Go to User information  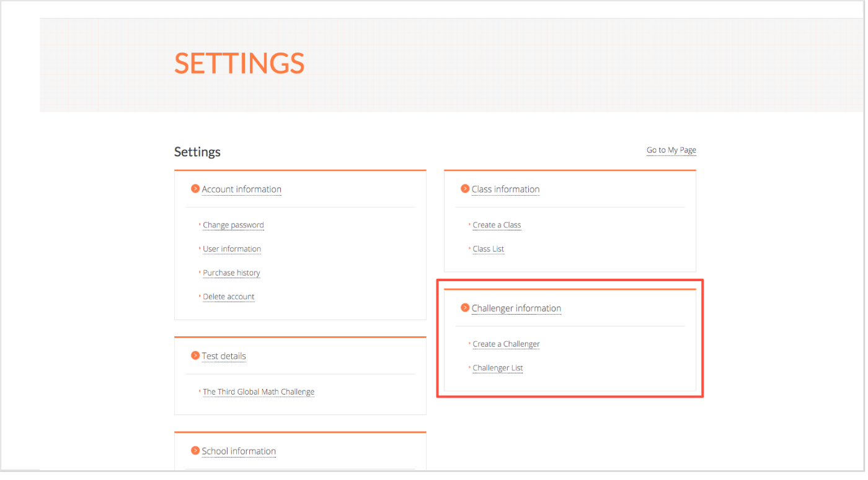tap(232, 249)
